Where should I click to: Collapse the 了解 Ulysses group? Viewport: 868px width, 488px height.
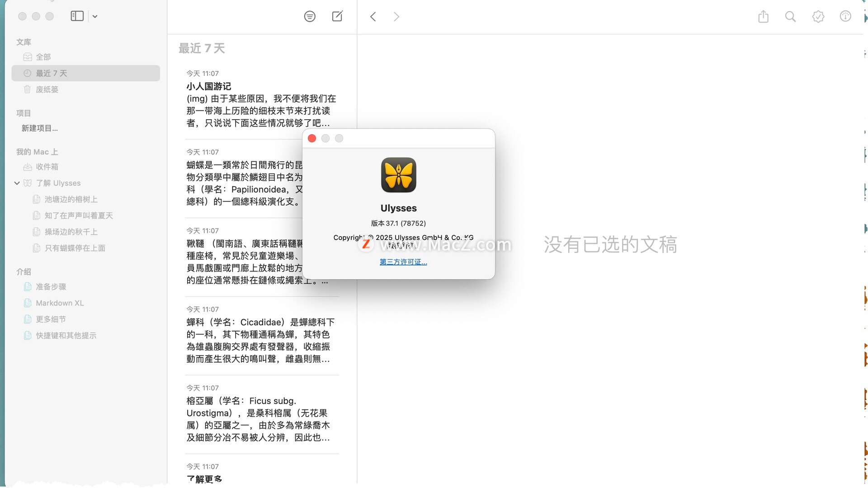pyautogui.click(x=17, y=183)
